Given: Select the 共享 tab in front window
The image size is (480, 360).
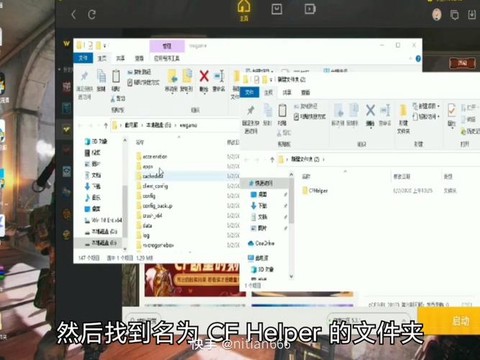Looking at the screenshot, I should 287,92.
